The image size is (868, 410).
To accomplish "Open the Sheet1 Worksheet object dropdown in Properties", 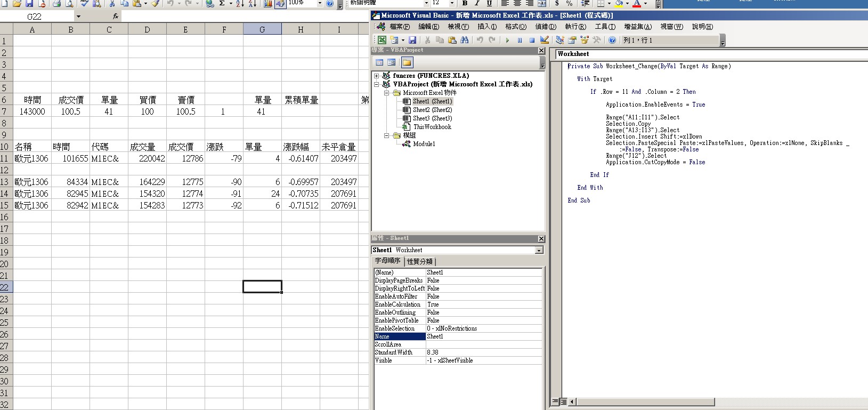I will (x=539, y=250).
